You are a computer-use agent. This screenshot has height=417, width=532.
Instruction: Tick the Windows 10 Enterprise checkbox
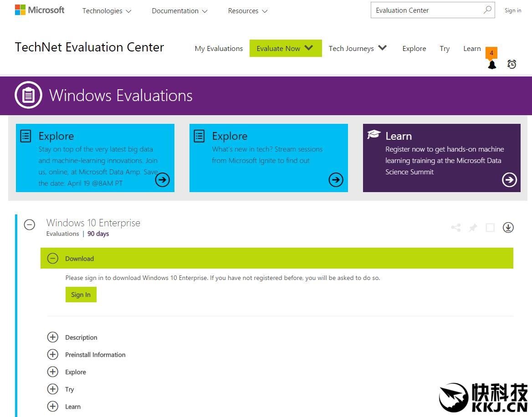coord(490,228)
